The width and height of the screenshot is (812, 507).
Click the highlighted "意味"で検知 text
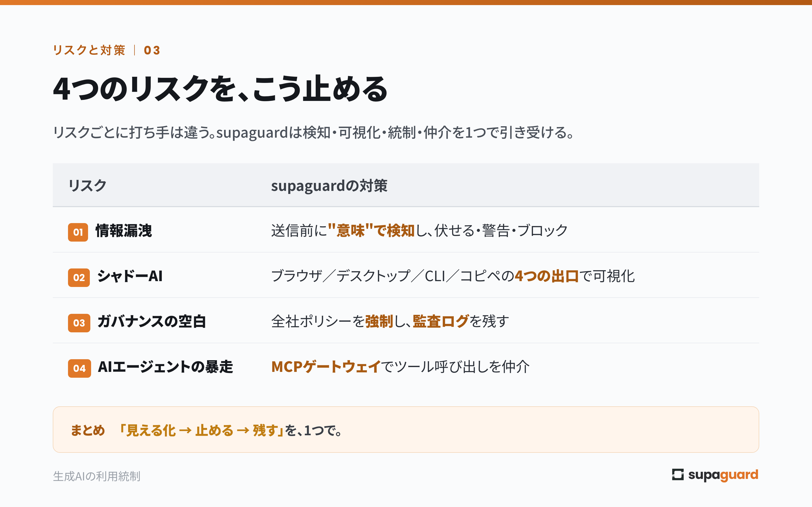point(371,231)
